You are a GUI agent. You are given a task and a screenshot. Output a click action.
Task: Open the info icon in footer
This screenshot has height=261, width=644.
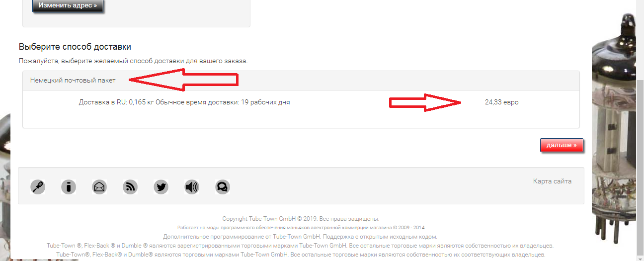coord(69,187)
